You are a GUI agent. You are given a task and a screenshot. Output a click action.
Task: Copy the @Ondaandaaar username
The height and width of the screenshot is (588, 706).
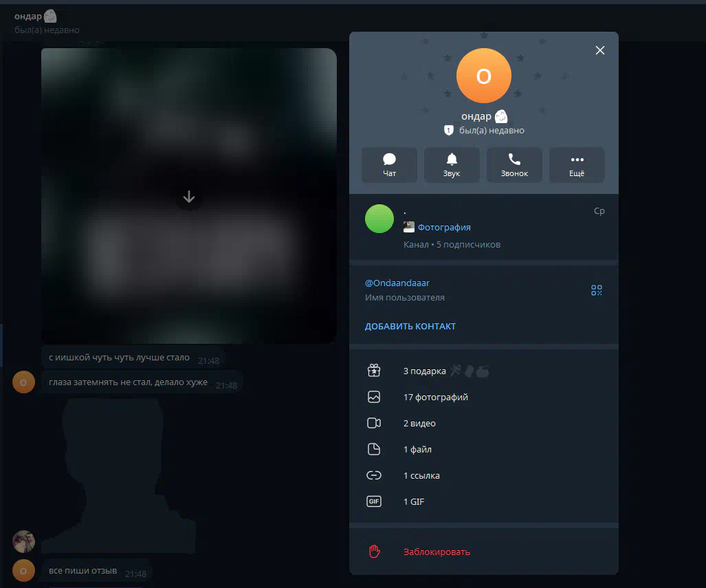tap(397, 283)
